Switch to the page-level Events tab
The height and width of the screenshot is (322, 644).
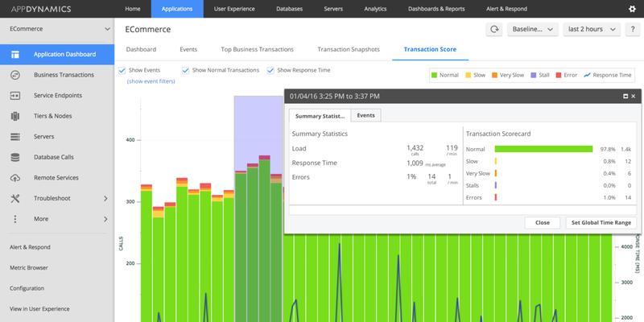point(188,49)
